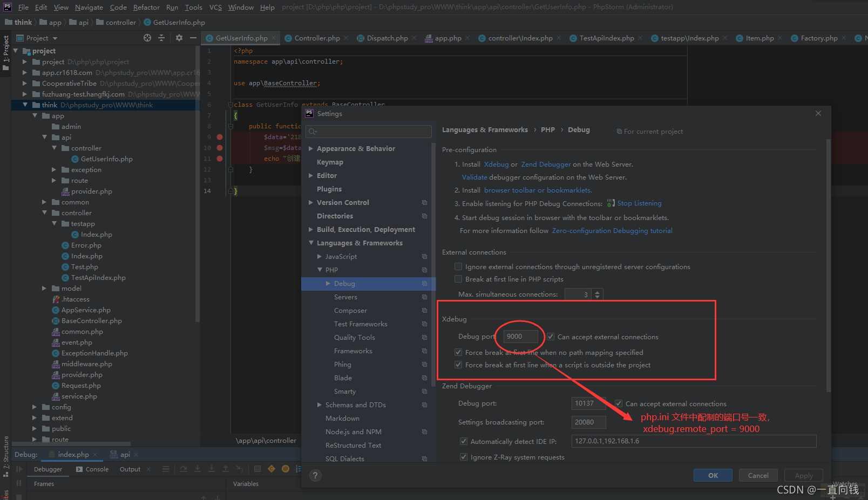
Task: Expand Version Control settings category
Action: pyautogui.click(x=311, y=202)
